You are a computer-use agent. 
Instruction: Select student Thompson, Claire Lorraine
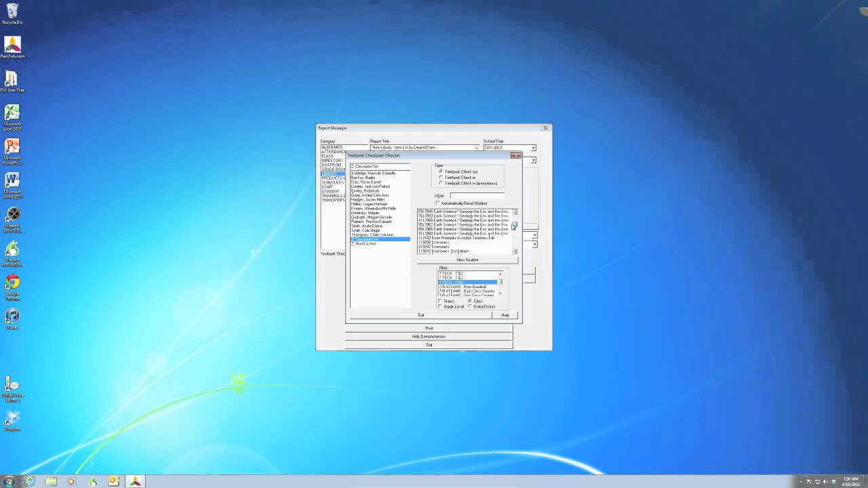(380, 235)
